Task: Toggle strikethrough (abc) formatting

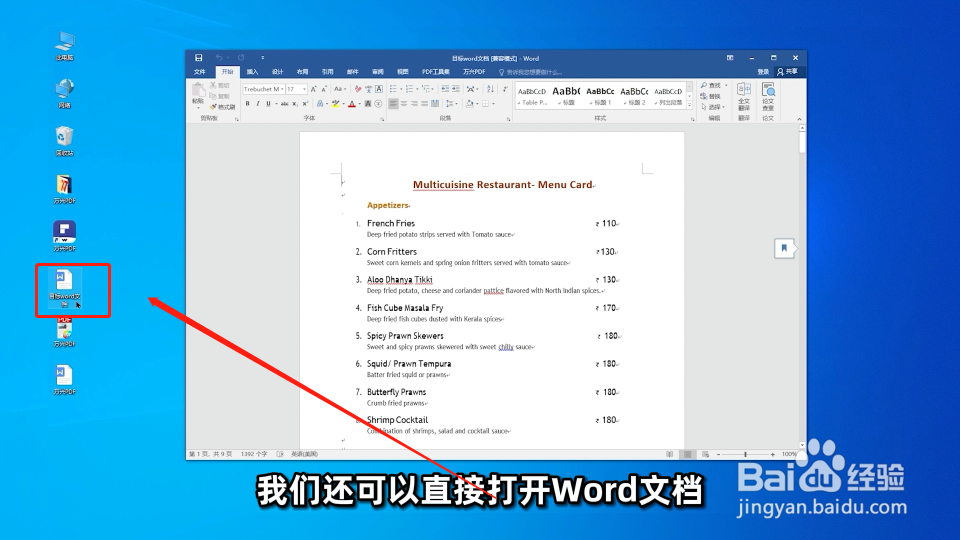Action: [x=284, y=103]
